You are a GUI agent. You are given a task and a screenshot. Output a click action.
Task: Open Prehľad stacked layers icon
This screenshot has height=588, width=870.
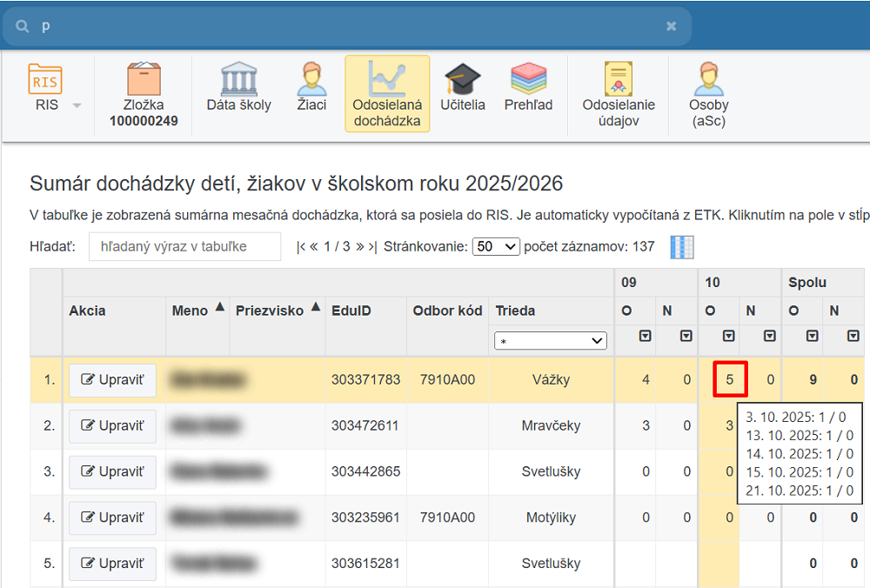[528, 80]
